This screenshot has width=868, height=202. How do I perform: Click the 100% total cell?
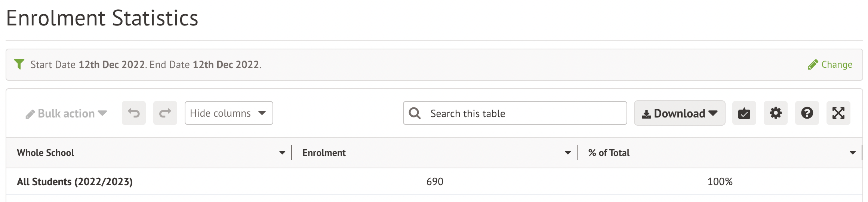click(720, 182)
